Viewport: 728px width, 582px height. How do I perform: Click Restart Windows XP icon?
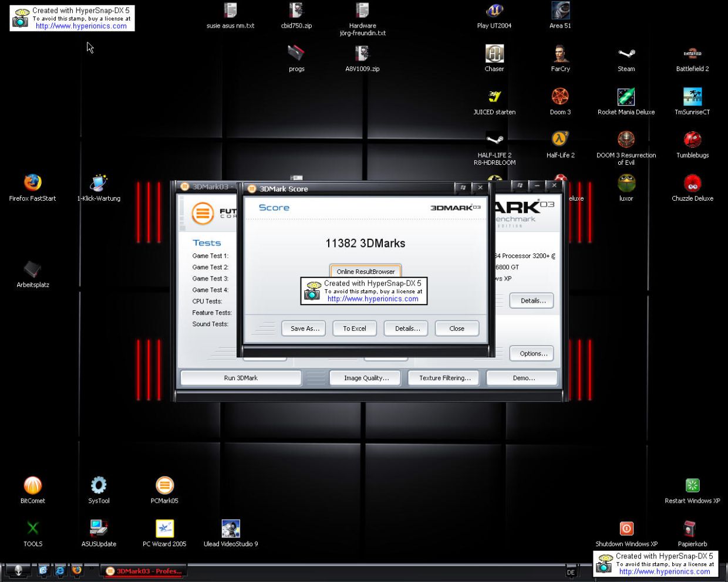coord(692,485)
